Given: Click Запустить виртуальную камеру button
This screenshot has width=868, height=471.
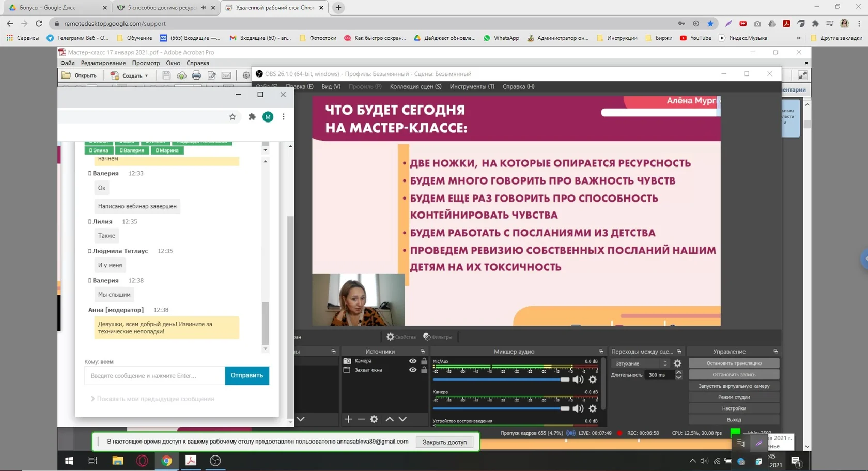Looking at the screenshot, I should click(x=734, y=386).
